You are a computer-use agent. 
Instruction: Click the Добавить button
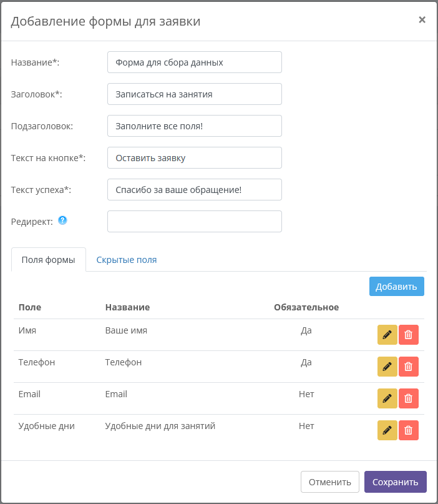tap(397, 287)
